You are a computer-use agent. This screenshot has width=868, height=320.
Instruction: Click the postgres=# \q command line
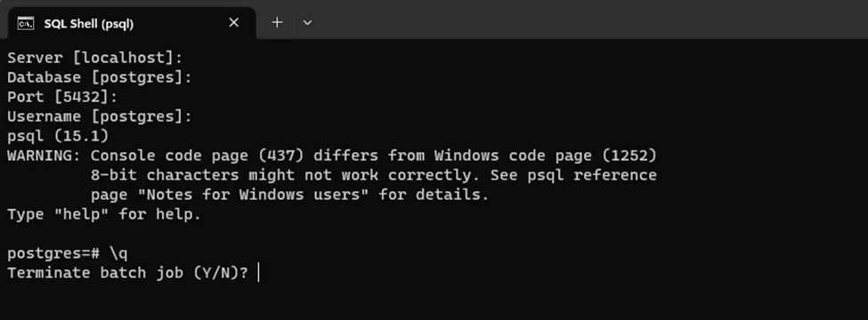(68, 253)
